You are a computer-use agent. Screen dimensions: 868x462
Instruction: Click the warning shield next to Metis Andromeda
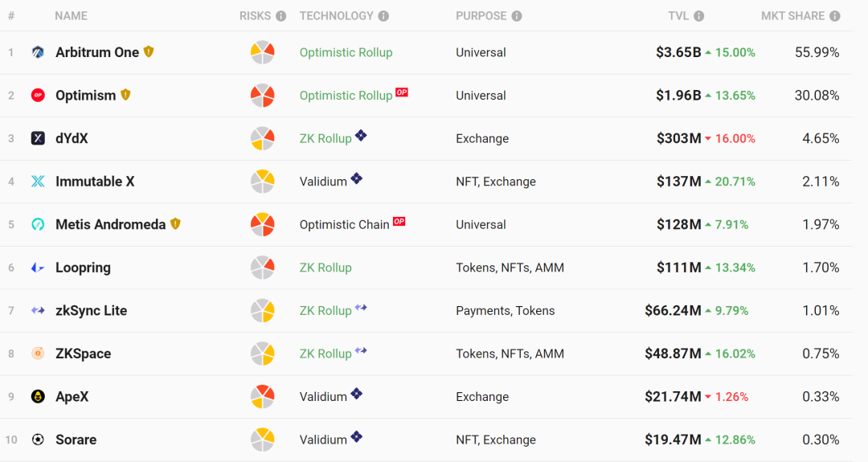pyautogui.click(x=175, y=224)
